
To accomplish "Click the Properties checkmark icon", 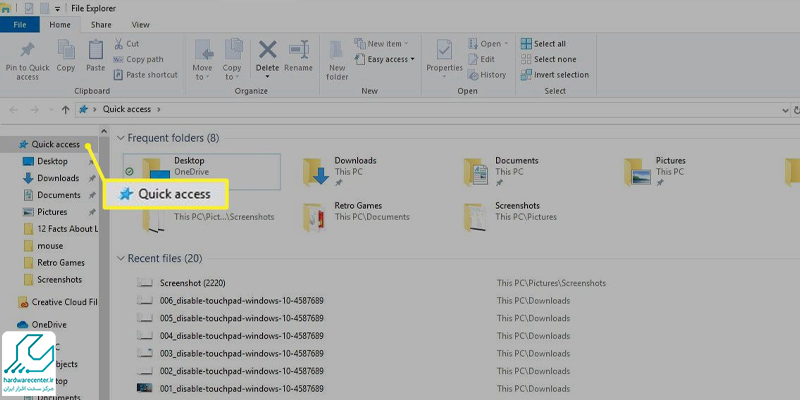I will (x=444, y=50).
